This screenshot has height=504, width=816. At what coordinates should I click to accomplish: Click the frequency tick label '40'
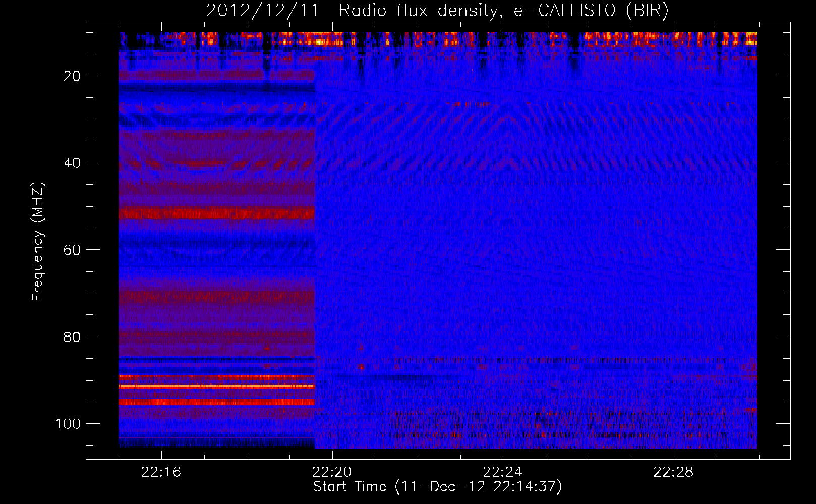pos(73,163)
